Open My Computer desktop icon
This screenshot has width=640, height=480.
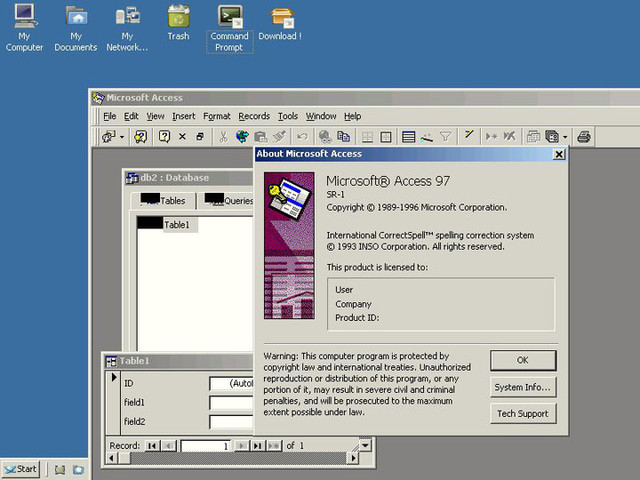click(24, 27)
